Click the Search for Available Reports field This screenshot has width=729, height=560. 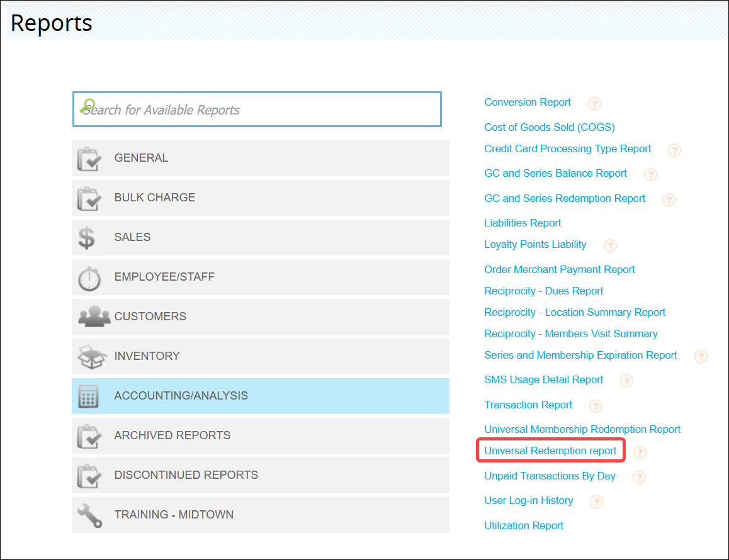tap(257, 109)
